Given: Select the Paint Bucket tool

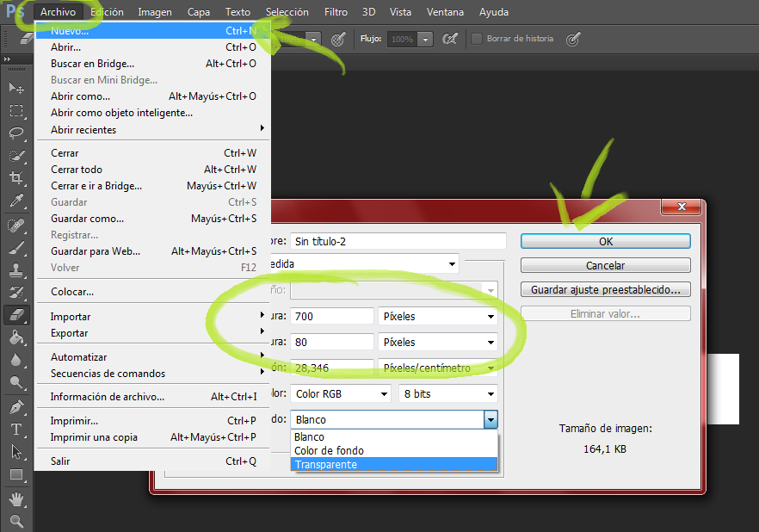Looking at the screenshot, I should pyautogui.click(x=16, y=337).
